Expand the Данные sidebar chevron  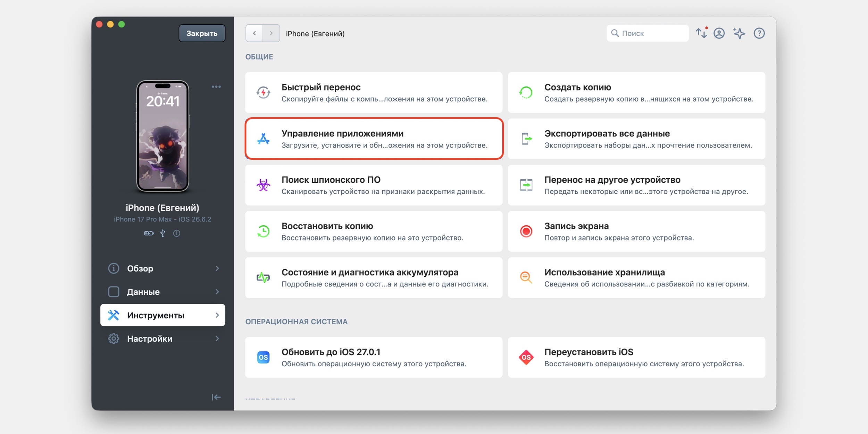click(x=217, y=292)
